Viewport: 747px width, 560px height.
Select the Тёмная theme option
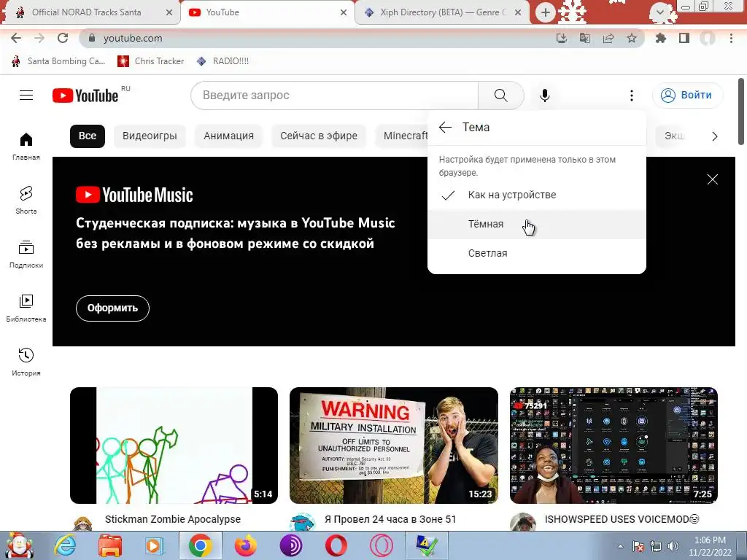tap(537, 224)
